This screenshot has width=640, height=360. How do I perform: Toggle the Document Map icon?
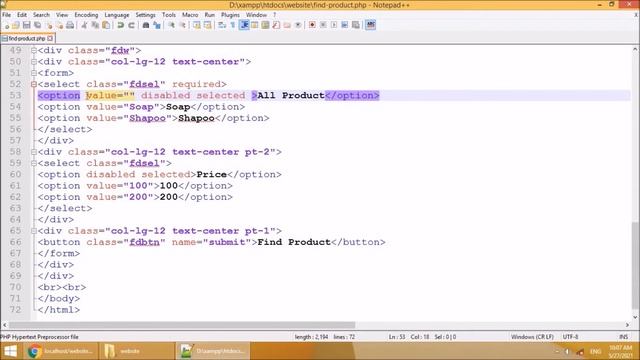click(265, 25)
